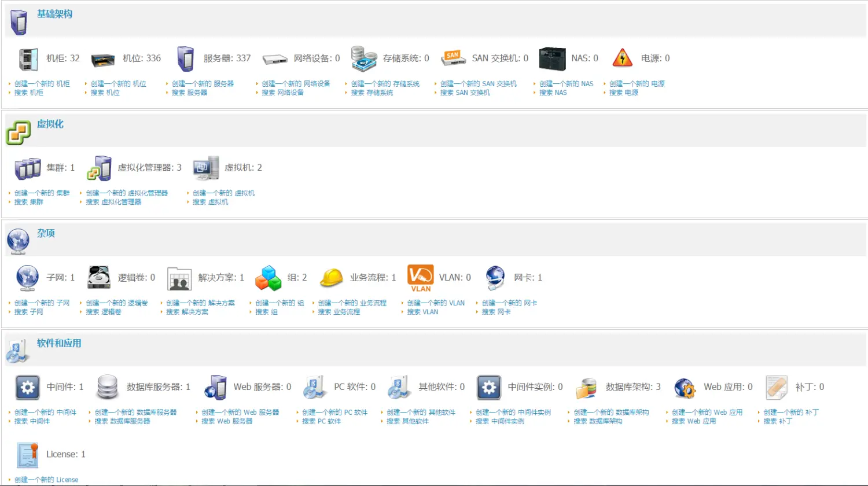This screenshot has height=486, width=868.
Task: Click the NAS device icon
Action: pyautogui.click(x=553, y=59)
